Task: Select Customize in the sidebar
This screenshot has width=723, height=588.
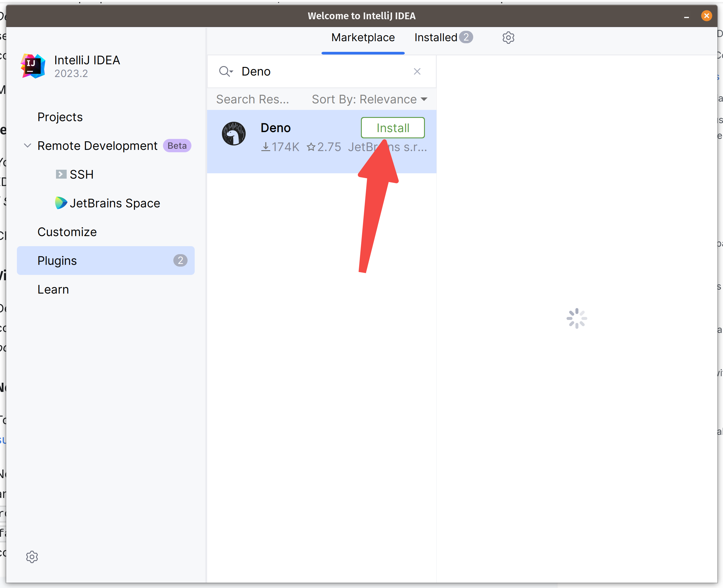Action: (x=67, y=232)
